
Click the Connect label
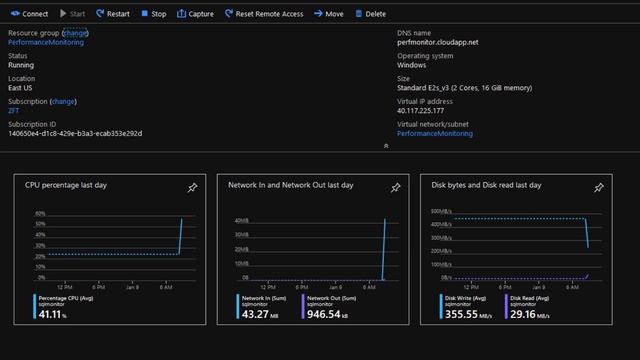click(x=35, y=14)
